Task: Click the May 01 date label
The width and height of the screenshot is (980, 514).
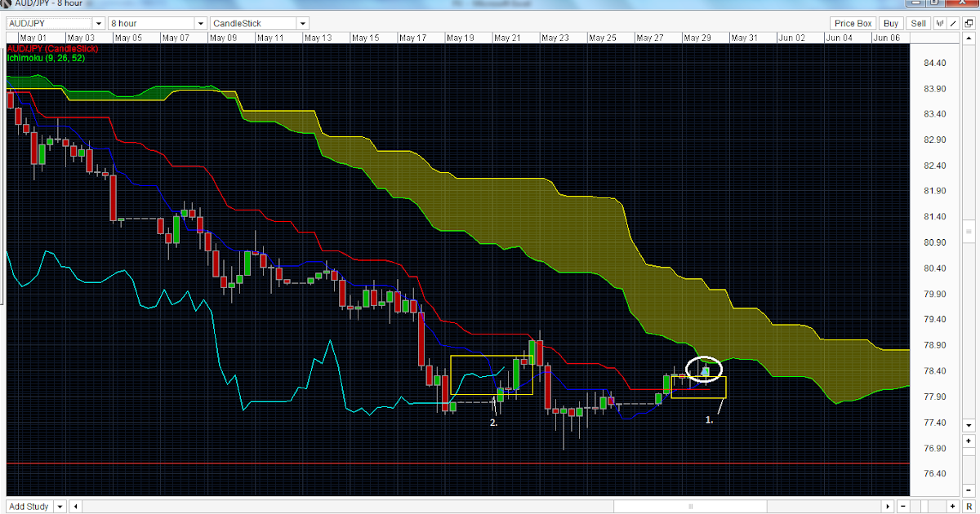Action: (x=34, y=38)
